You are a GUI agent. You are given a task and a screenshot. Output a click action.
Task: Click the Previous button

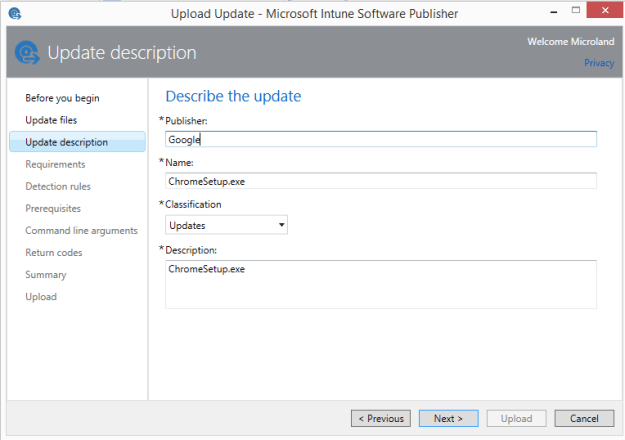click(381, 418)
